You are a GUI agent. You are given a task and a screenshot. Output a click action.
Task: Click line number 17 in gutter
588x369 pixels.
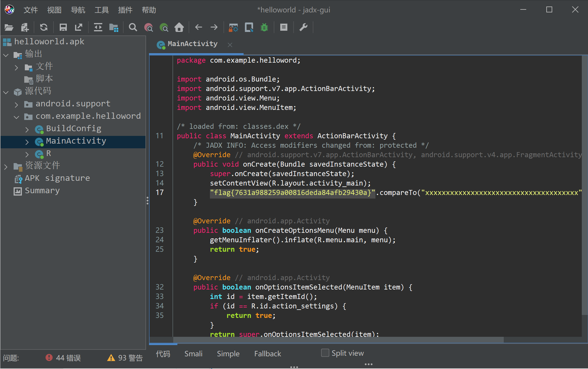[x=160, y=193]
